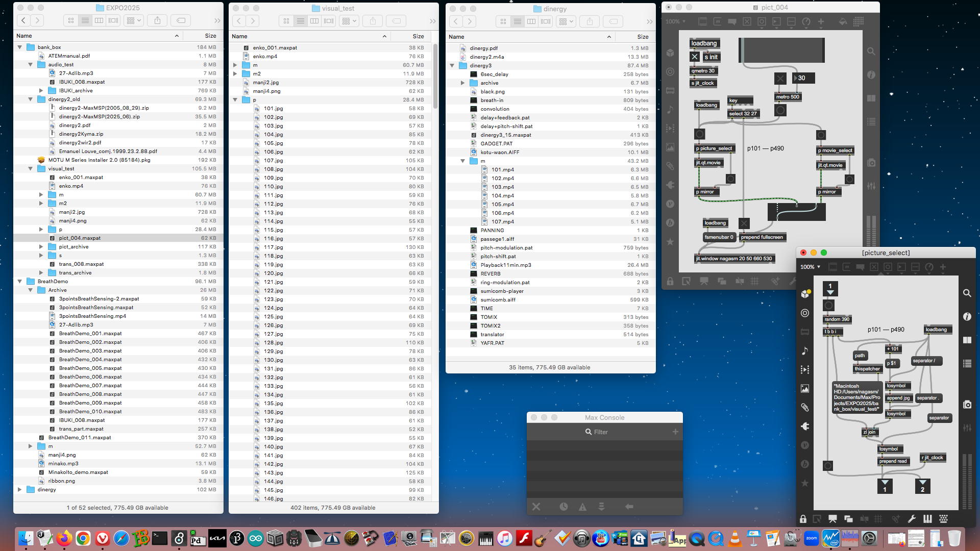Open zoom 100% dropdown in picture_select
This screenshot has width=980, height=551.
810,267
